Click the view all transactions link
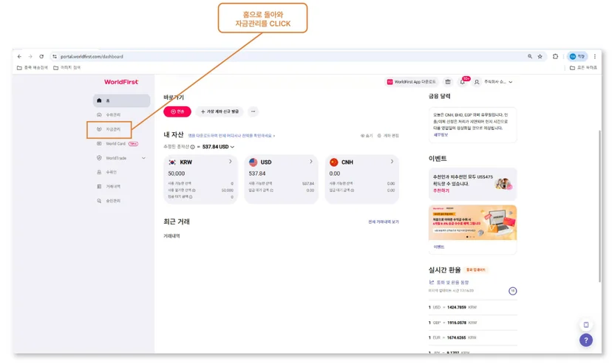This screenshot has height=364, width=612. (384, 222)
